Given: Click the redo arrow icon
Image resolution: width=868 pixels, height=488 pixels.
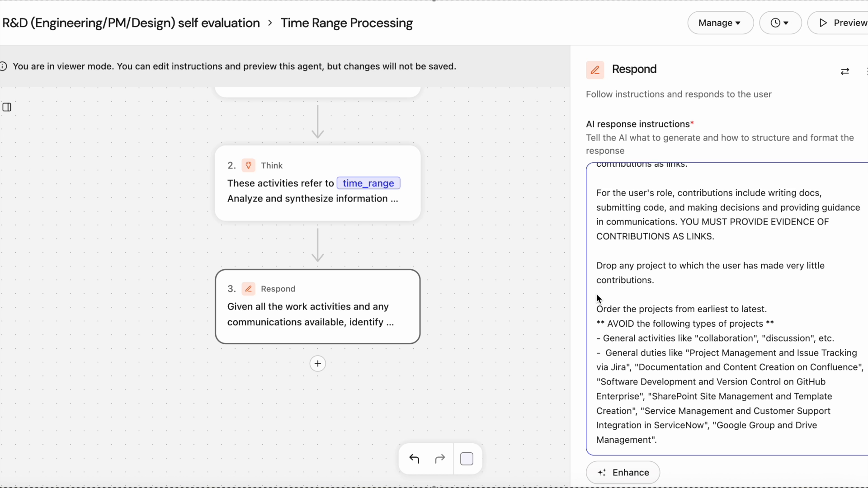Looking at the screenshot, I should pos(440,459).
